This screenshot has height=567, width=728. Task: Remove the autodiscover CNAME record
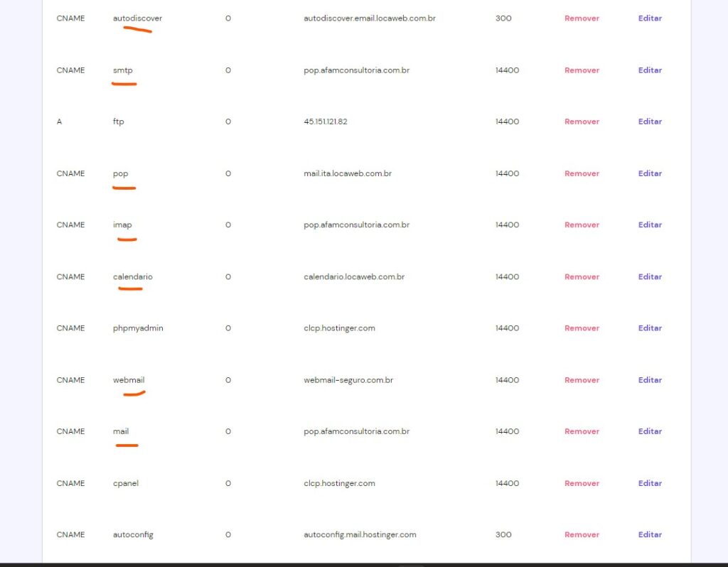pos(582,18)
